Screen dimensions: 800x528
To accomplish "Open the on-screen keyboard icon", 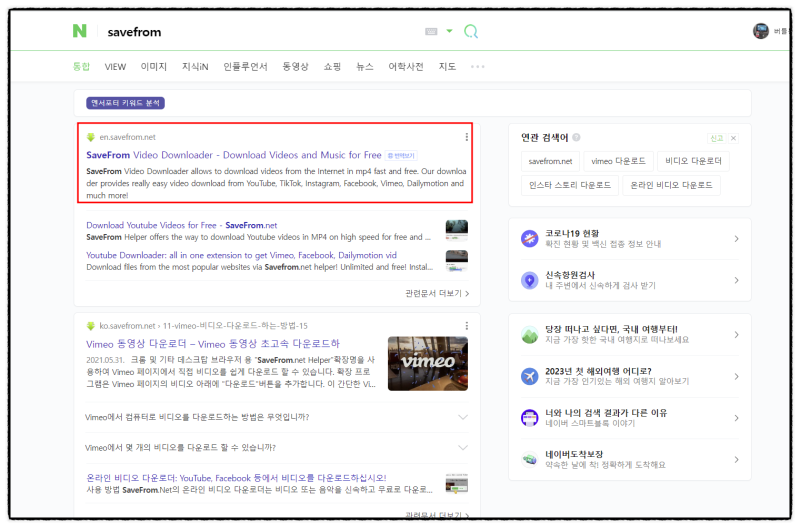I will [x=431, y=32].
